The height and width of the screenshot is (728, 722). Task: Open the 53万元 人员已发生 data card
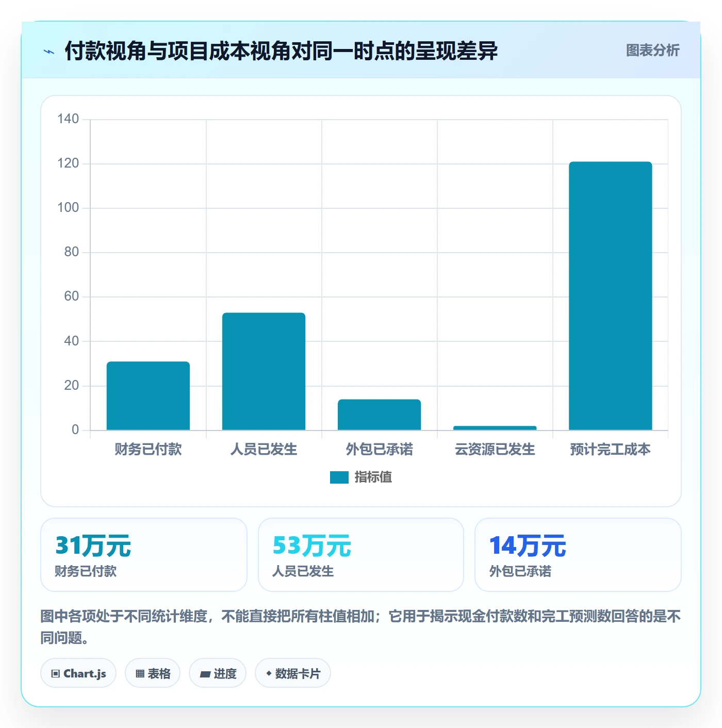click(361, 555)
